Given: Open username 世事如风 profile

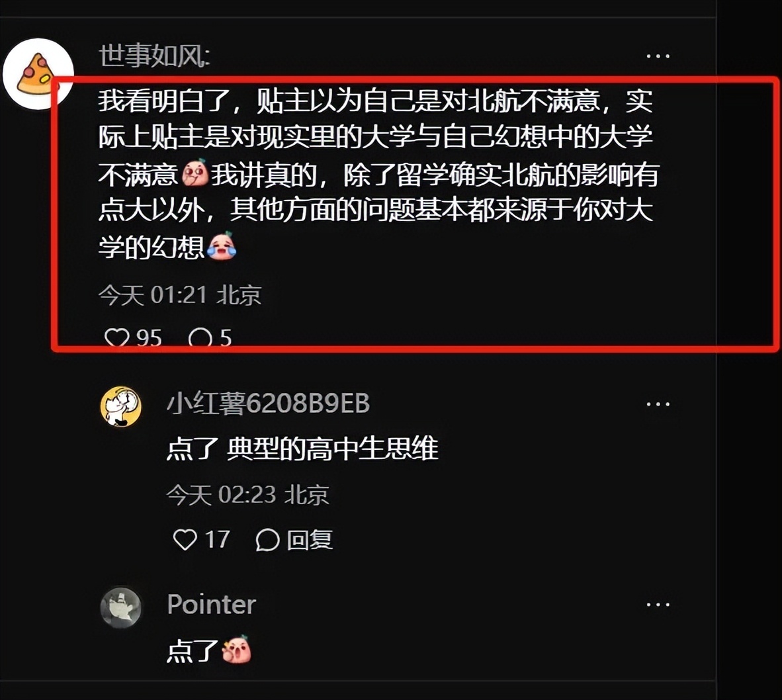Looking at the screenshot, I should tap(154, 55).
